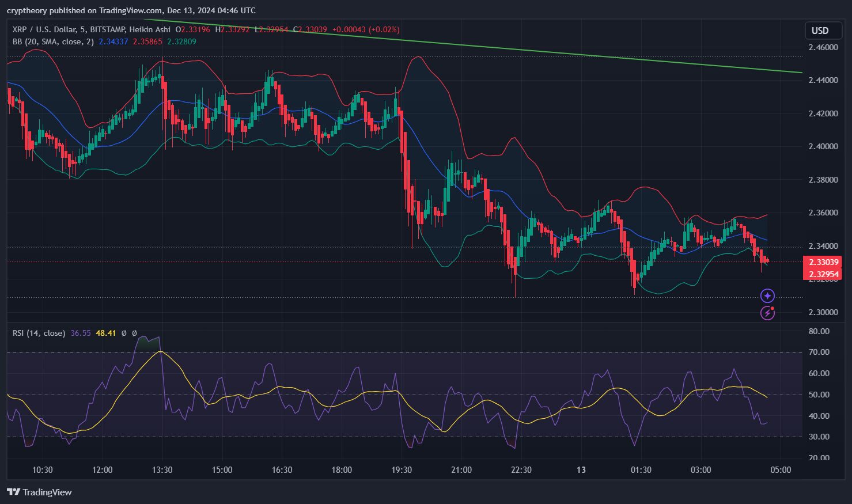Click the 70.00 RSI axis label

pyautogui.click(x=819, y=352)
